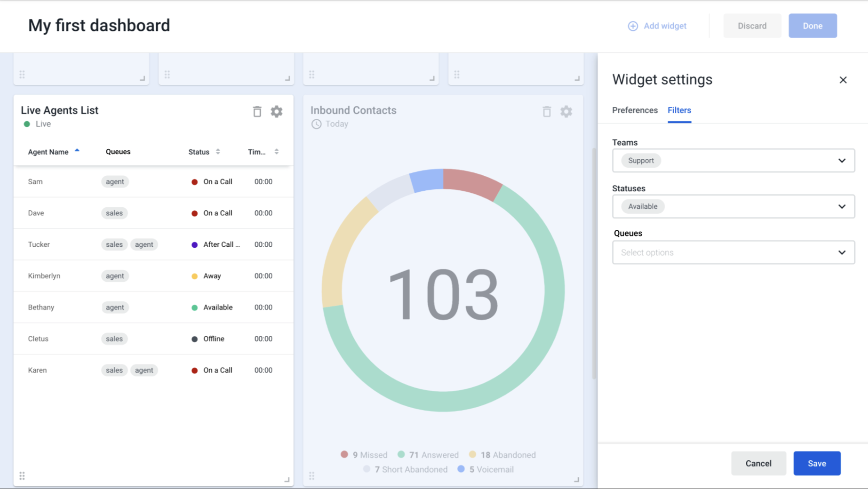Click Done to finish editing dashboard
Viewport: 868px width, 489px height.
click(813, 26)
